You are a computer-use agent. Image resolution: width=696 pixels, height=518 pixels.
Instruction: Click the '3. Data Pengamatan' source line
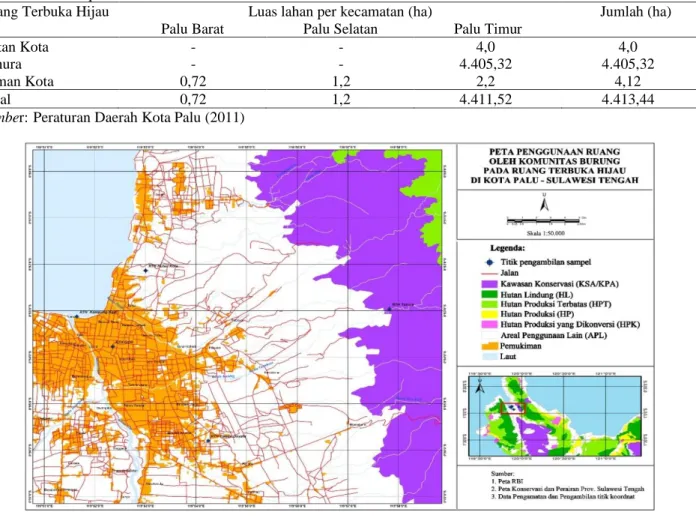pyautogui.click(x=563, y=497)
